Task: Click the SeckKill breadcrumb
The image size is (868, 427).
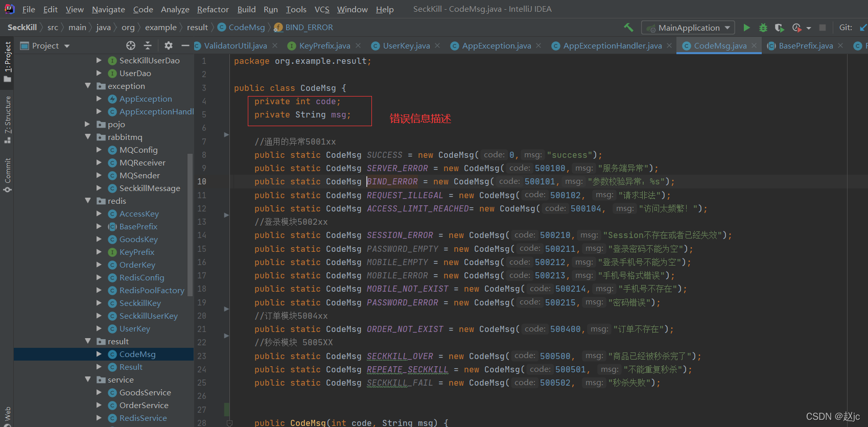Action: (x=22, y=28)
